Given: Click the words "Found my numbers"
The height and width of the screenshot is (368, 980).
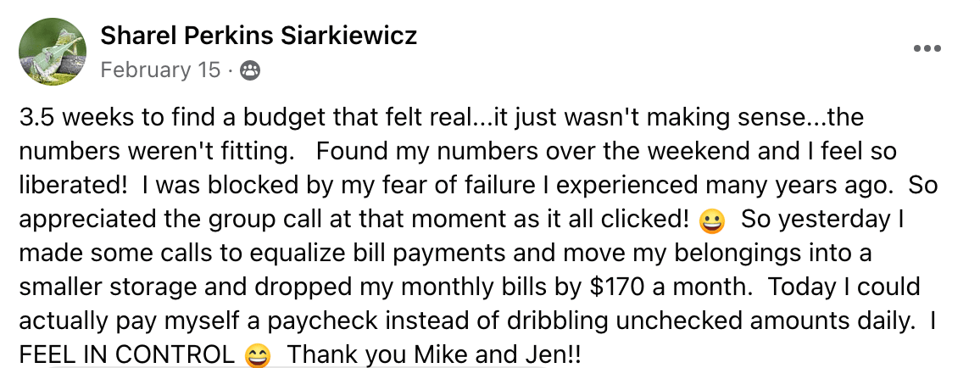Looking at the screenshot, I should click(x=402, y=151).
